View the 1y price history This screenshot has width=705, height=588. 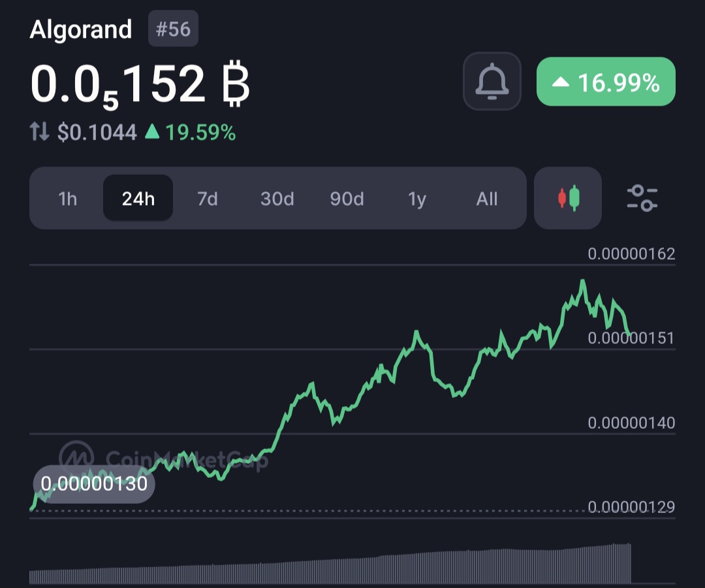[x=417, y=198]
